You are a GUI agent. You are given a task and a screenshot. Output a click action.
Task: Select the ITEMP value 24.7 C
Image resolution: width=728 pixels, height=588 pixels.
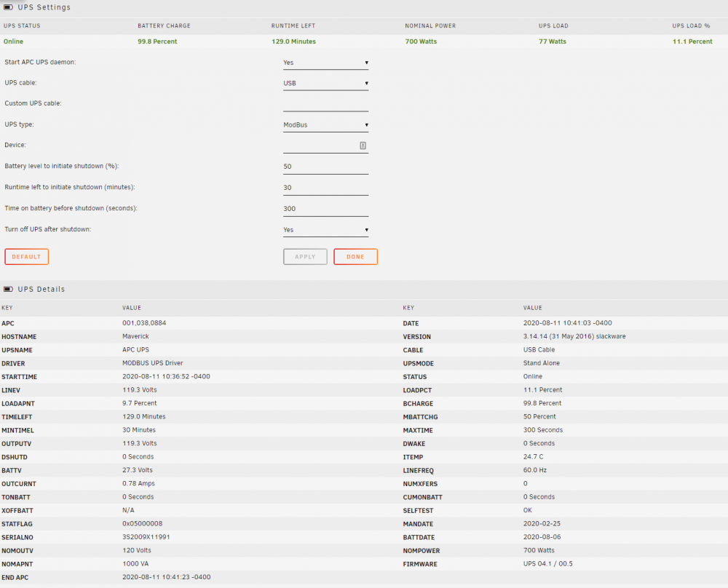(x=534, y=457)
